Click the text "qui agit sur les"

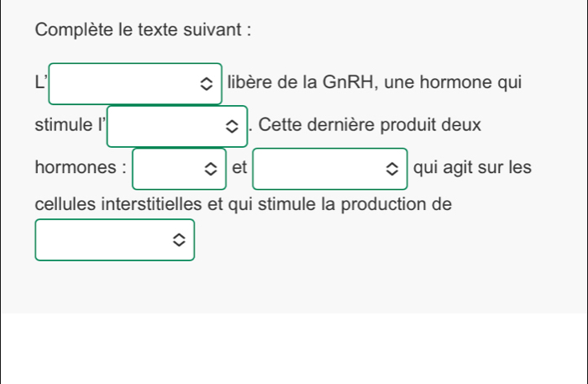click(x=472, y=167)
